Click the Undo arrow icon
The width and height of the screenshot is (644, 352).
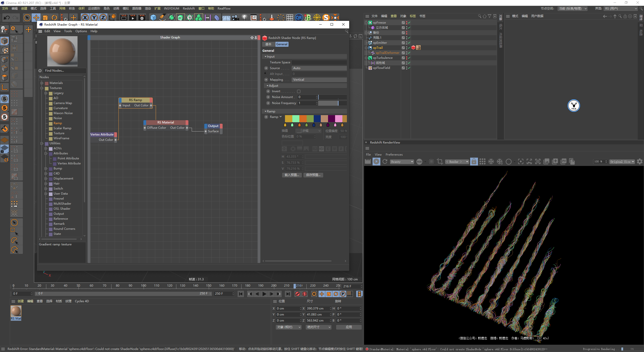(x=7, y=18)
